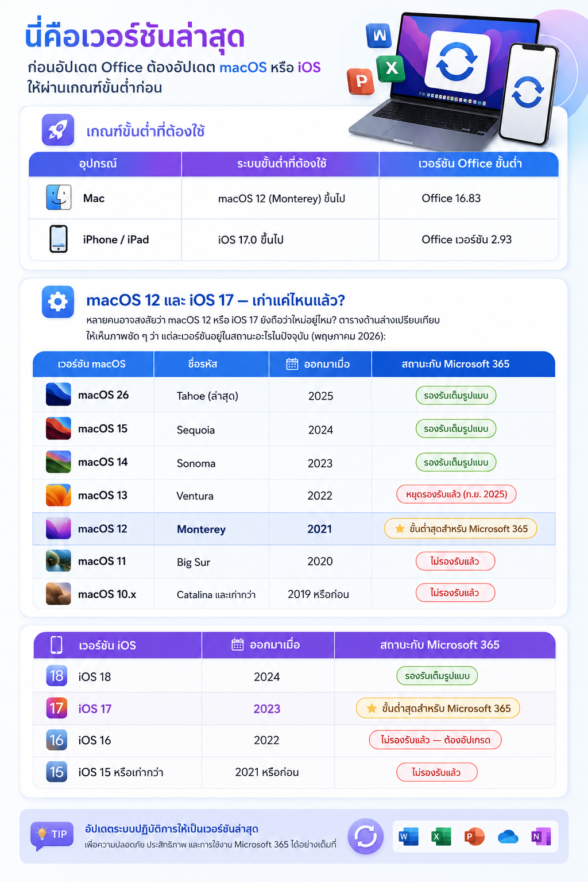Click the highlighted macOS 12 Monterey row

point(294,529)
